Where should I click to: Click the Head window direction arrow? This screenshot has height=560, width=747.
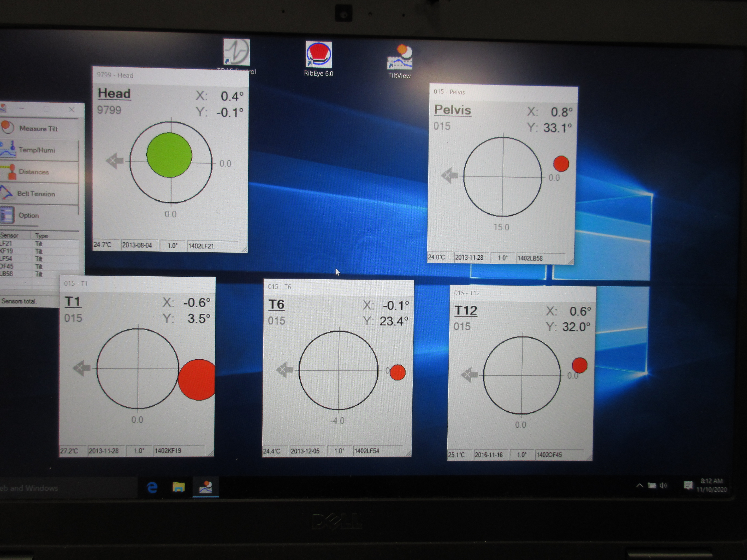pyautogui.click(x=115, y=161)
